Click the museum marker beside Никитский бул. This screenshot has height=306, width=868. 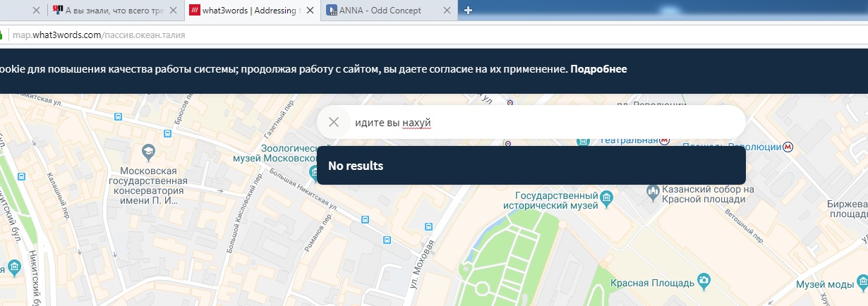14,267
